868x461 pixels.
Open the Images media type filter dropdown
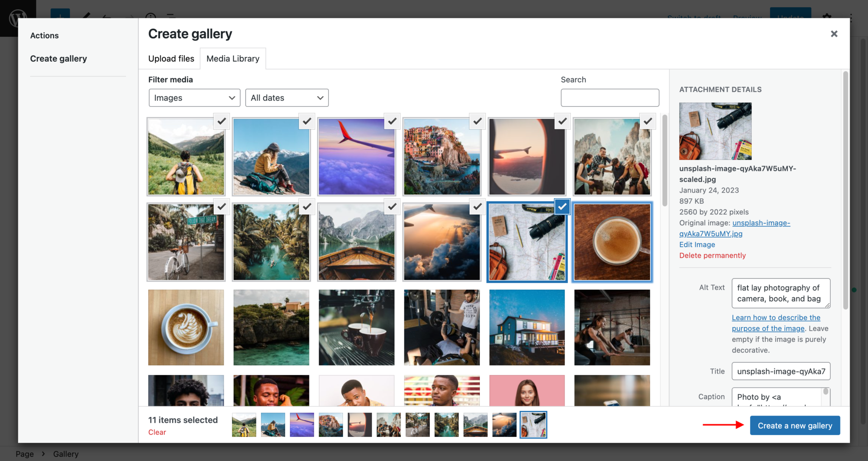point(194,98)
